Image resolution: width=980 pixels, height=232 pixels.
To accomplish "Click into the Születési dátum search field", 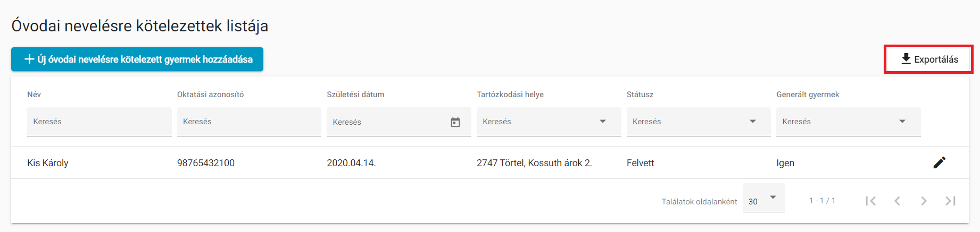I will [388, 122].
